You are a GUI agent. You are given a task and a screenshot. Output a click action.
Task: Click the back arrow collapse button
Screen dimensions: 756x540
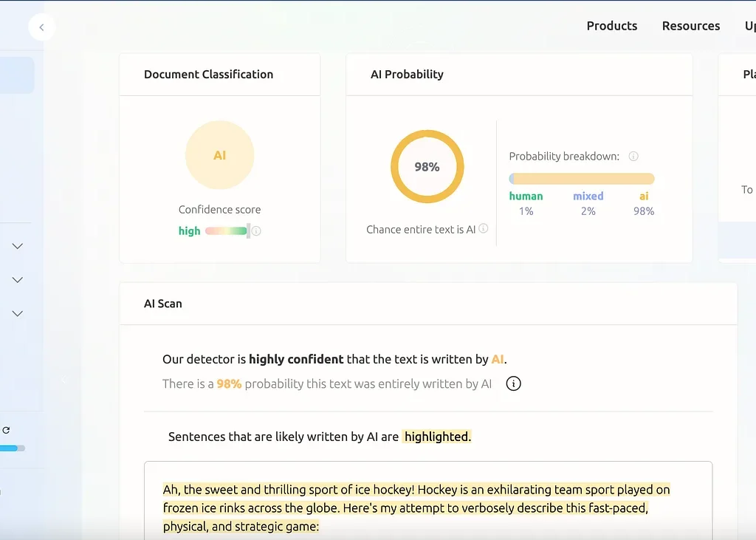coord(42,27)
